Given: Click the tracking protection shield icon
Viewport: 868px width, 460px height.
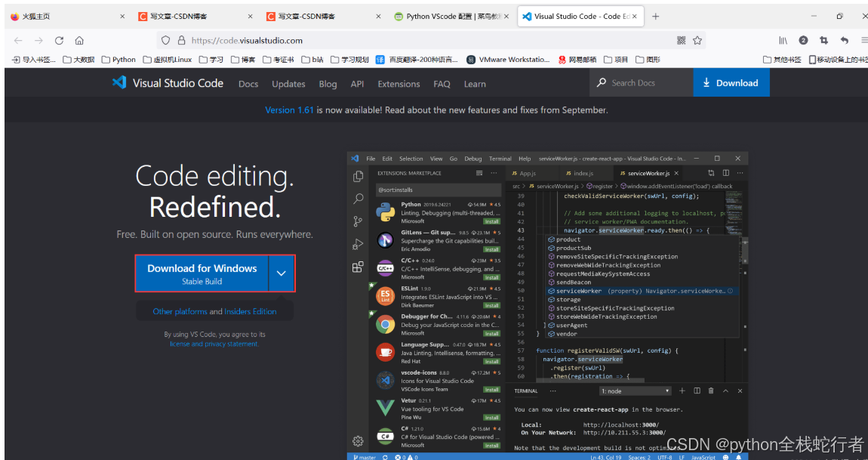Looking at the screenshot, I should point(165,41).
